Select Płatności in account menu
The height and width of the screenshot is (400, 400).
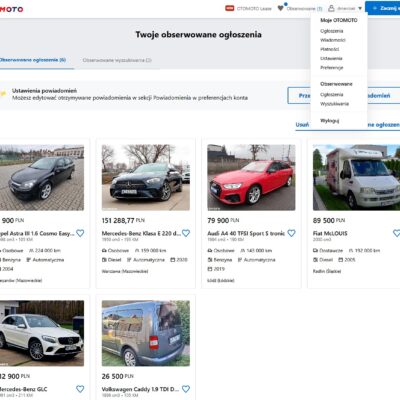[330, 49]
